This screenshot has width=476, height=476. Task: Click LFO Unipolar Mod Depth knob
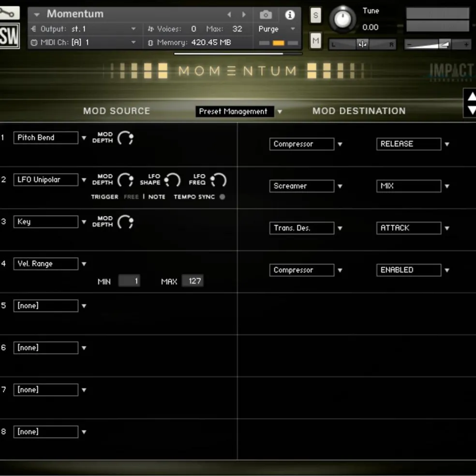(x=125, y=180)
